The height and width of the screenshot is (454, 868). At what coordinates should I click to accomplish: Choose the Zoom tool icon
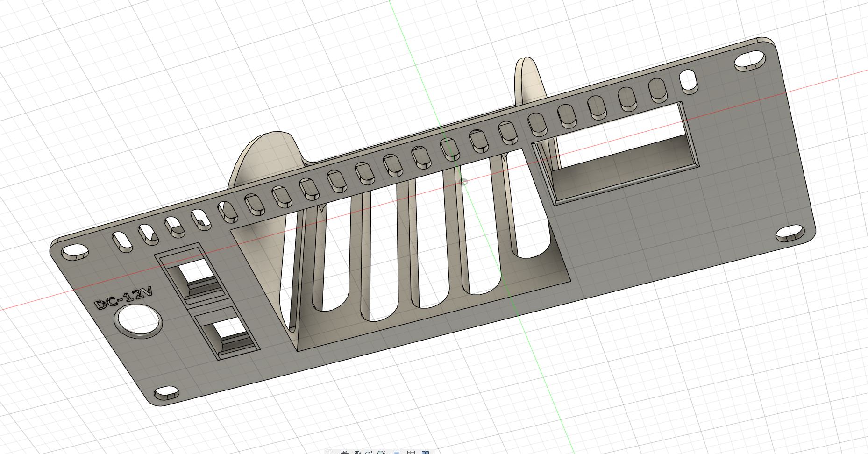369,452
